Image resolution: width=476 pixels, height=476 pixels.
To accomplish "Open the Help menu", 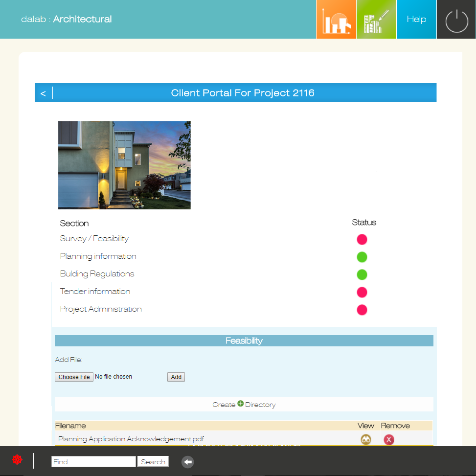I will point(416,20).
